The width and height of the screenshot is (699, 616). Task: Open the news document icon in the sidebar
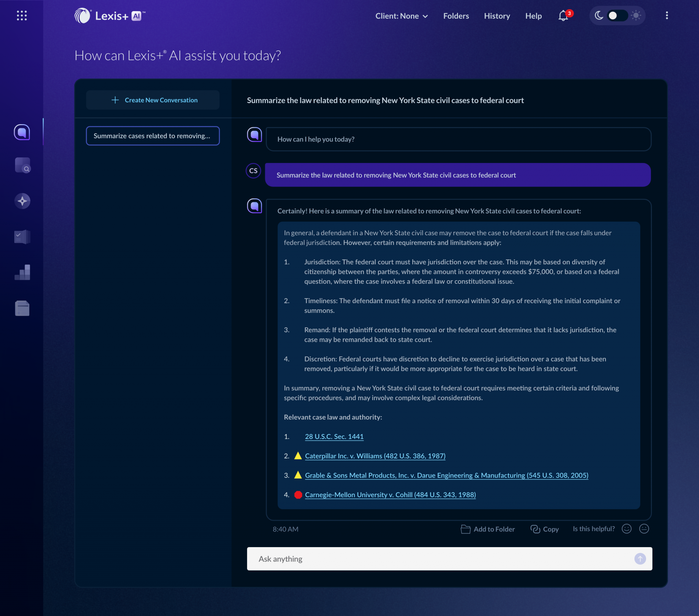[x=22, y=308]
